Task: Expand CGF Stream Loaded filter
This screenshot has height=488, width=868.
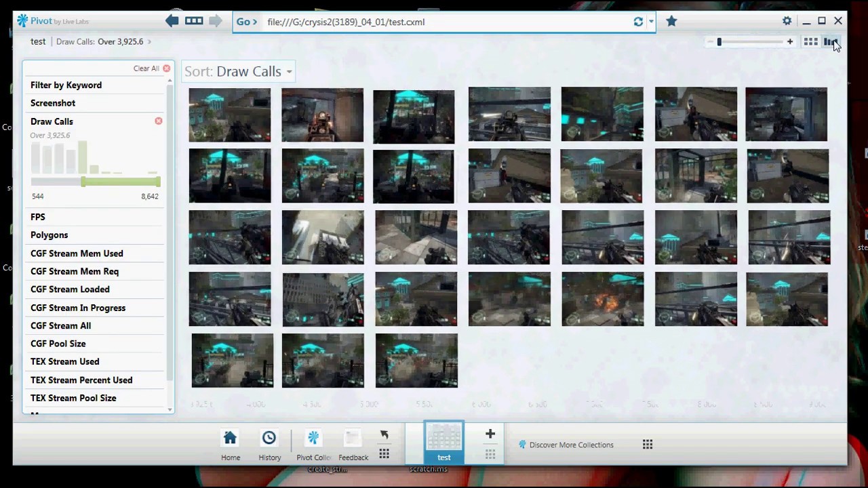Action: pyautogui.click(x=70, y=289)
